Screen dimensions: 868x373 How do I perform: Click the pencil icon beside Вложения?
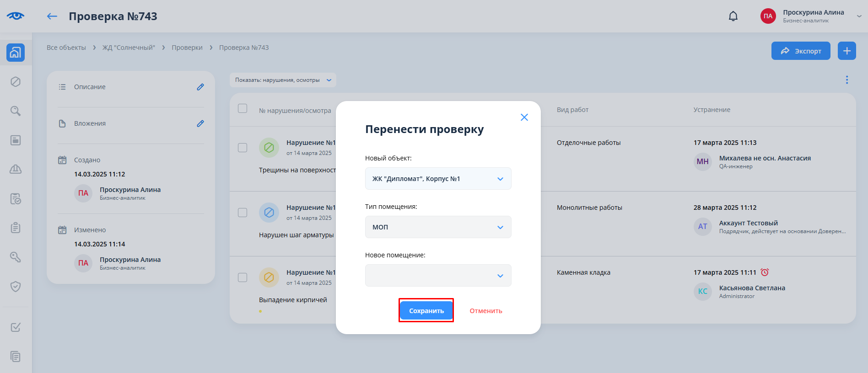coord(200,123)
